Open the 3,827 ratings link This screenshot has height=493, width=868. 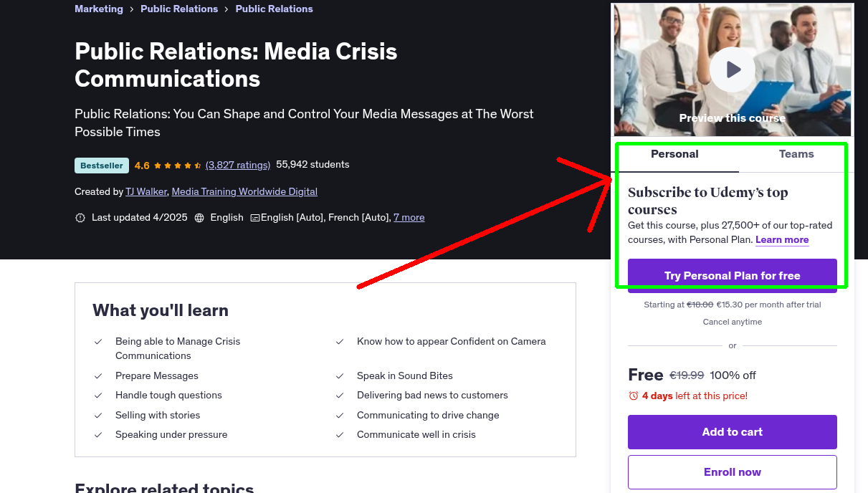[x=238, y=165]
